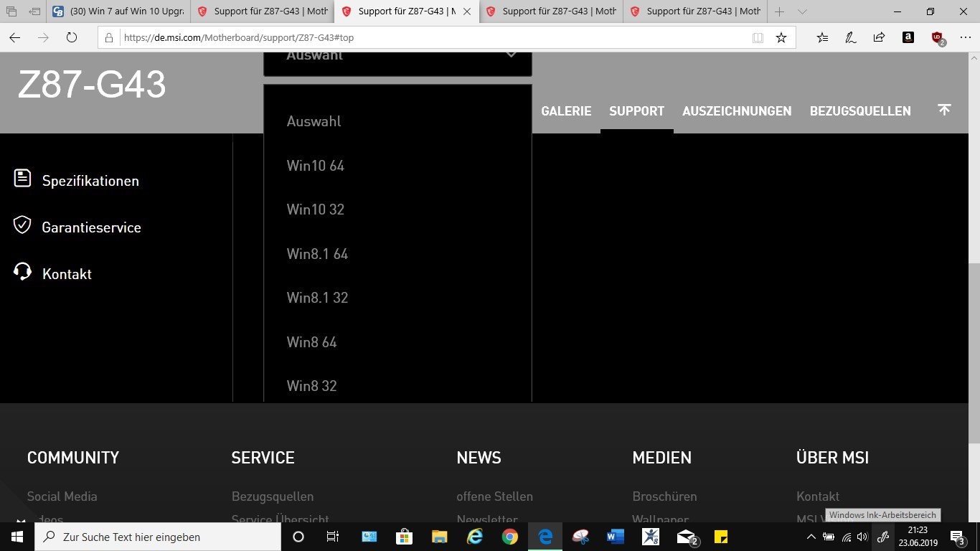This screenshot has width=980, height=551.
Task: Click the Garantieservice shield icon
Action: pyautogui.click(x=22, y=225)
